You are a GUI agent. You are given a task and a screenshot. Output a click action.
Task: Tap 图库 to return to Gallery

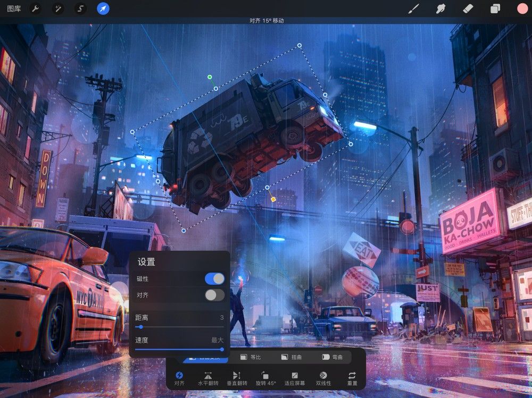15,8
